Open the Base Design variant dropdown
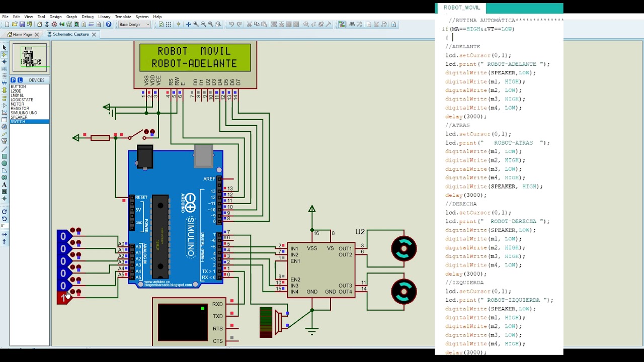The image size is (644, 362). point(134,24)
